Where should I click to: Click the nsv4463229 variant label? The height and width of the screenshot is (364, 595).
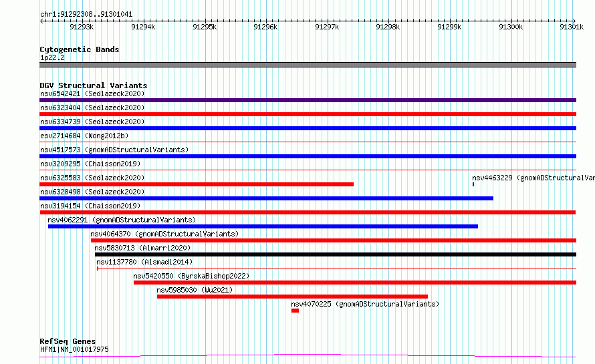[x=533, y=178]
